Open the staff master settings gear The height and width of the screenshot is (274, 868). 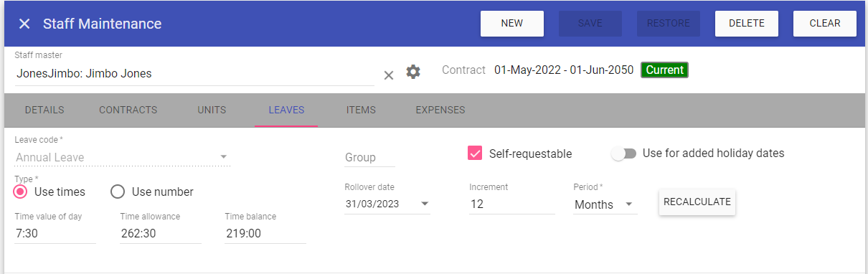(x=413, y=72)
